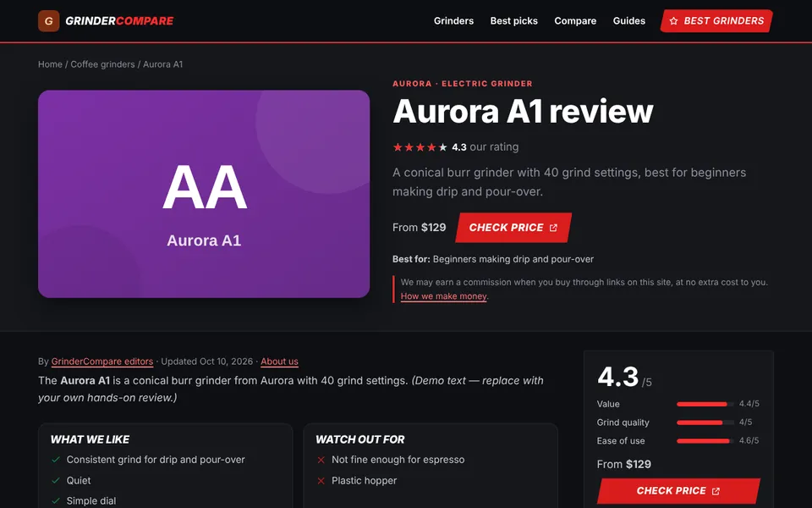Viewport: 812px width, 508px height.
Task: Click the external link icon in hero Check Price
Action: (553, 228)
